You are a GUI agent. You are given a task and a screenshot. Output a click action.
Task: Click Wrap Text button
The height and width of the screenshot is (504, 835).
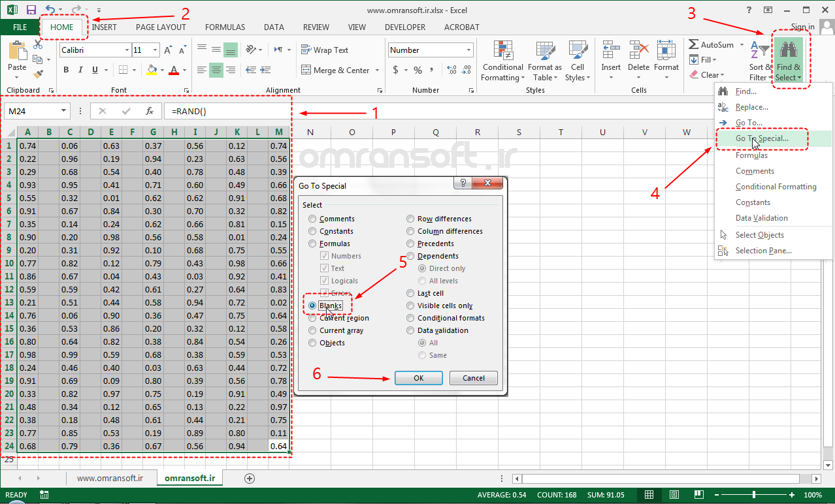[x=325, y=50]
